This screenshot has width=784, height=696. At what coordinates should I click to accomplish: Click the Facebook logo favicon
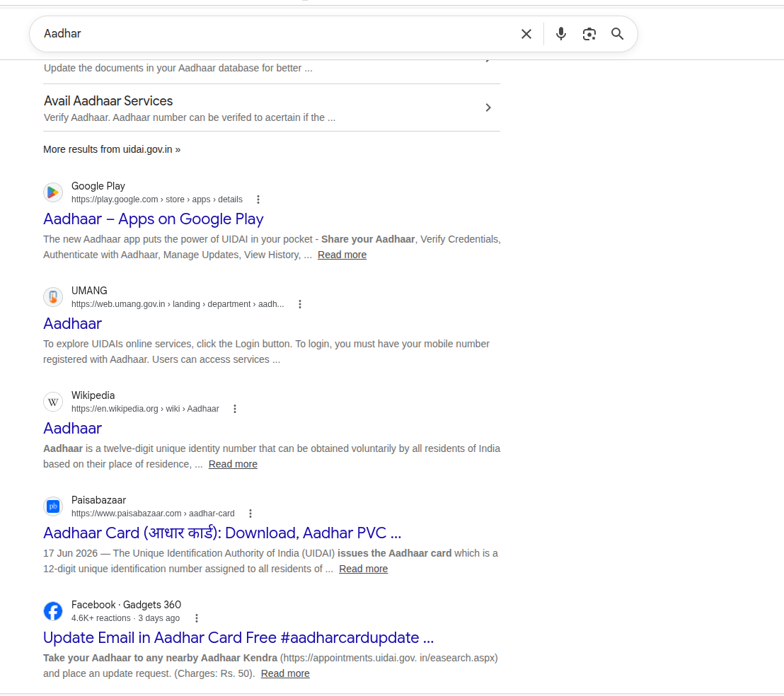point(53,611)
